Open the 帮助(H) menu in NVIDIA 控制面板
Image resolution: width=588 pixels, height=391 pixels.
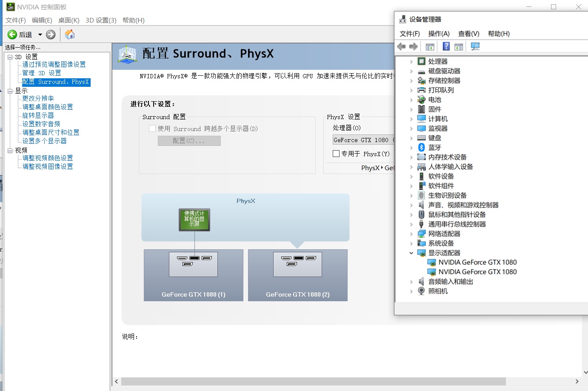(x=134, y=20)
